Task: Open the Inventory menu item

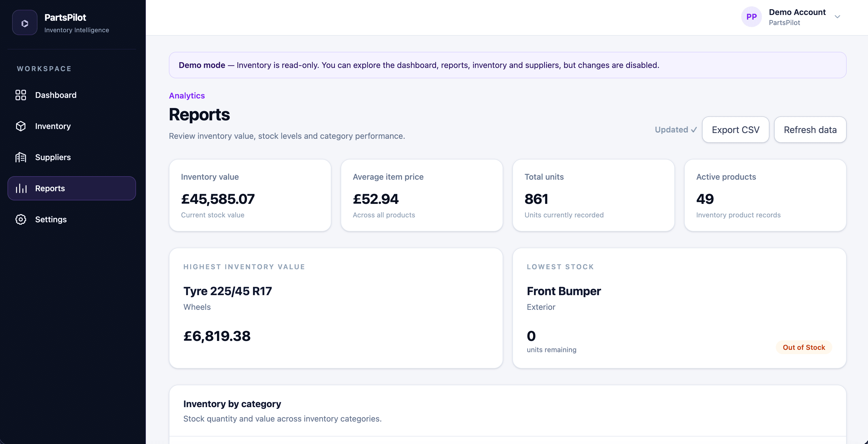Action: [x=72, y=126]
